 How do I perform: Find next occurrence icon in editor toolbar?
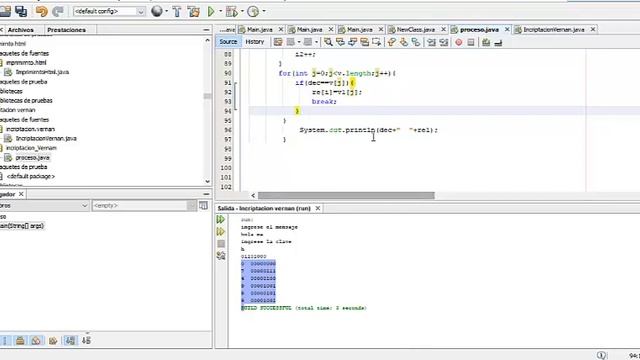tap(352, 42)
